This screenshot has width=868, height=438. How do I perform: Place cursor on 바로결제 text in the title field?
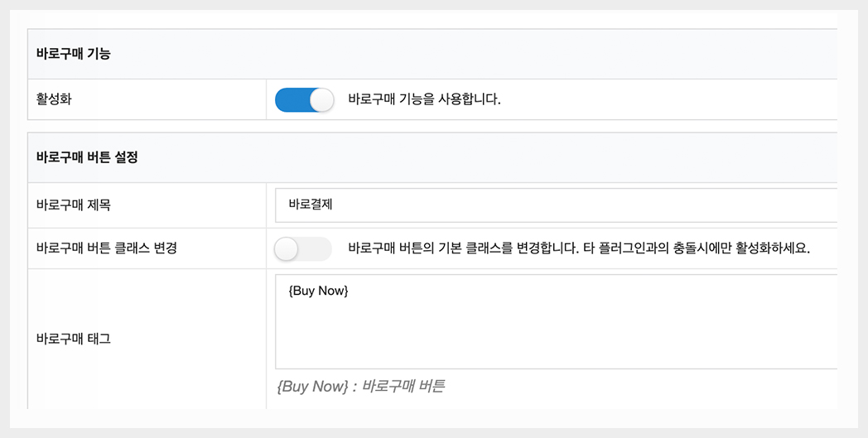coord(311,205)
